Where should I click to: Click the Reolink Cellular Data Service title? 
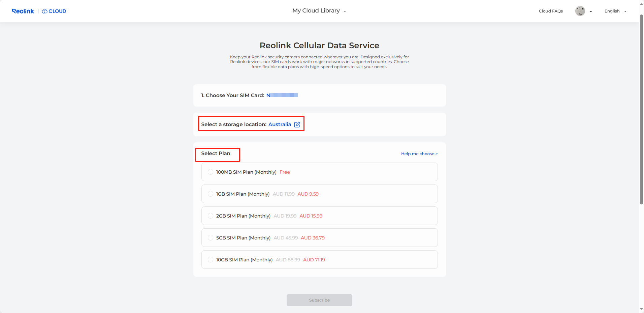pos(319,46)
